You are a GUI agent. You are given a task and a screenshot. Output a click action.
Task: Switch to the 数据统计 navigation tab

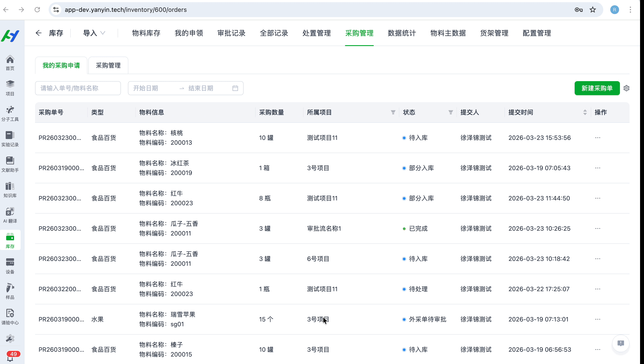coord(401,33)
